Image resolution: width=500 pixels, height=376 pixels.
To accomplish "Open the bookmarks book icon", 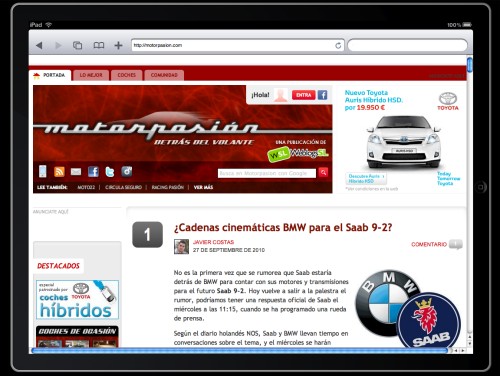I will (99, 45).
